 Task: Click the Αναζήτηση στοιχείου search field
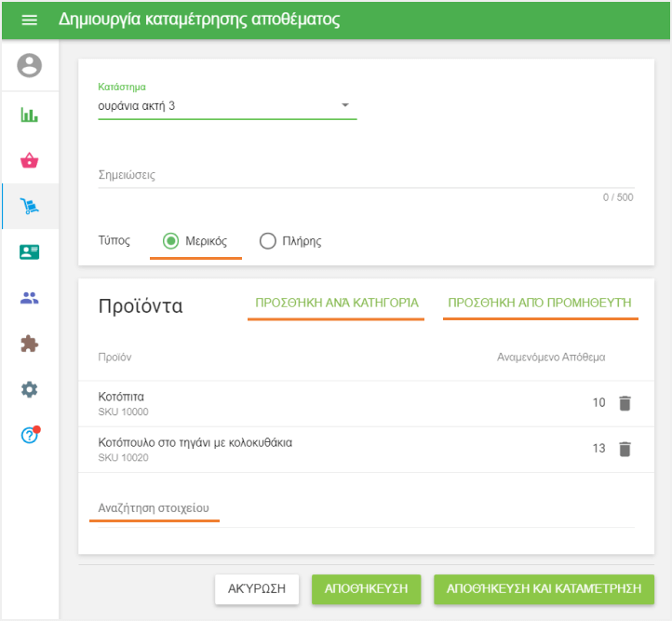365,508
